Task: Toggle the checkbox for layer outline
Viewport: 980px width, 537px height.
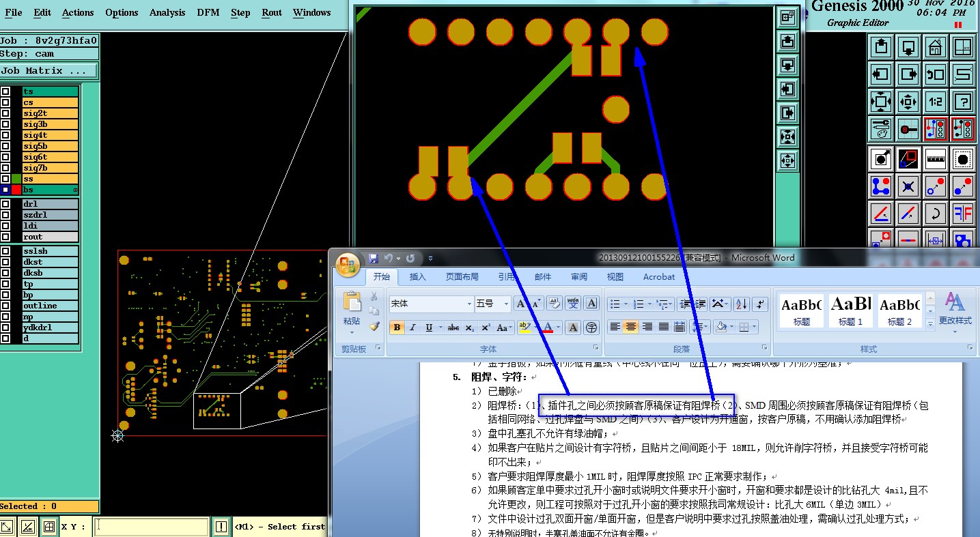Action: pos(5,306)
